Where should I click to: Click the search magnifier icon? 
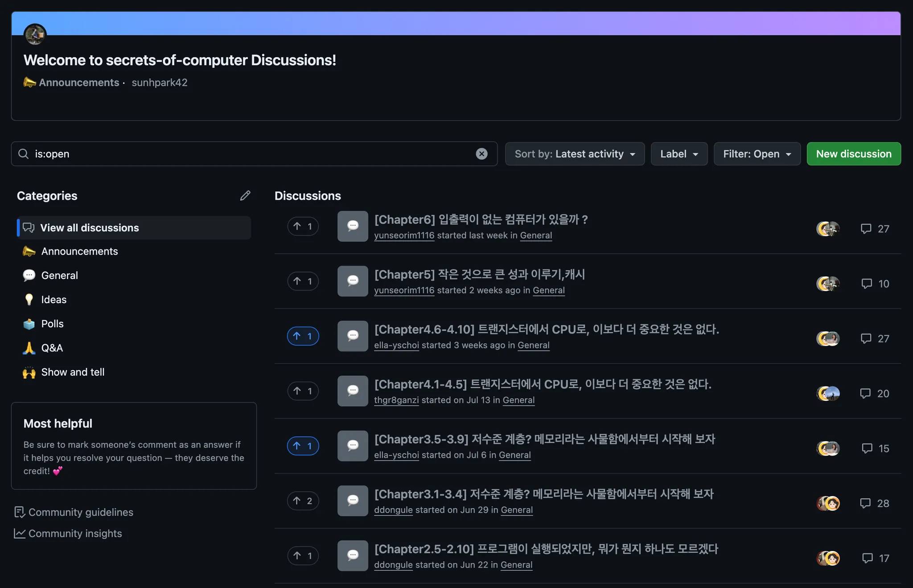point(23,154)
